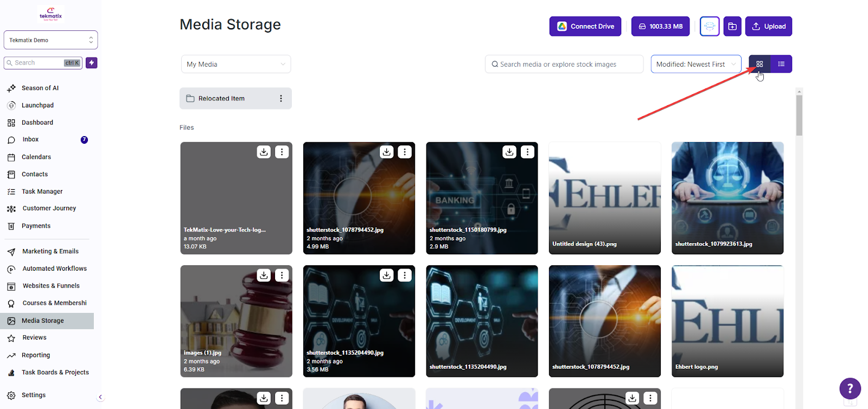Click the Tekmatix logo

coord(51,14)
